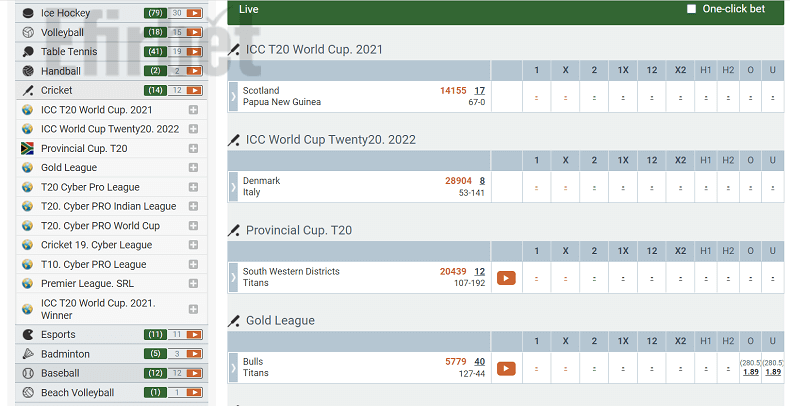The image size is (790, 406).
Task: Click live video icon next to Cricket
Action: point(194,91)
